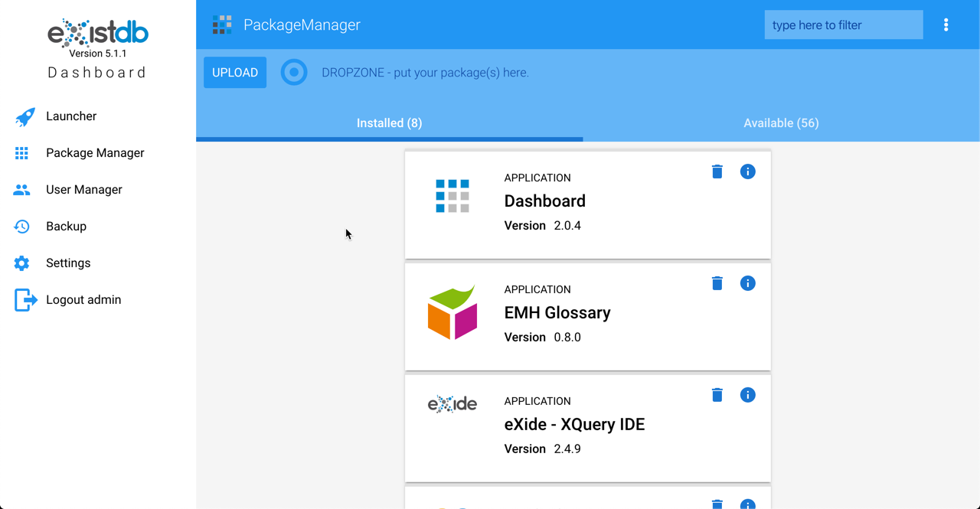Click the UPLOAD button
This screenshot has height=509, width=980.
[x=235, y=73]
